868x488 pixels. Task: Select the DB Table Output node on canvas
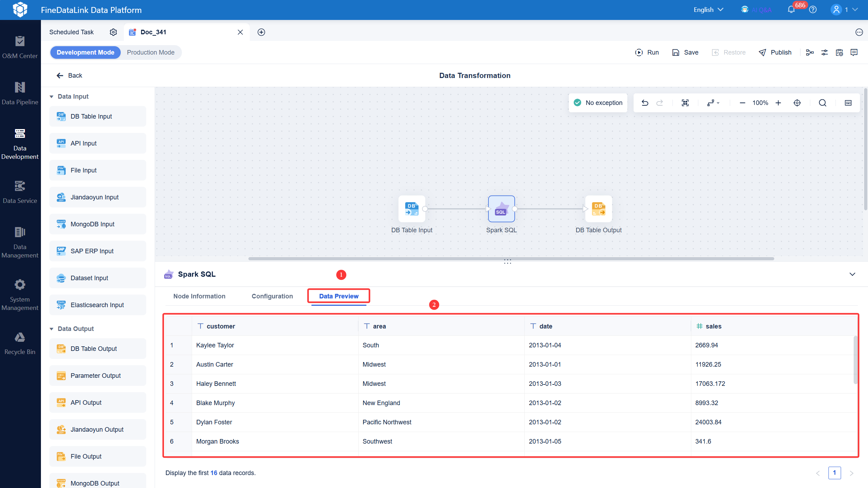click(599, 209)
